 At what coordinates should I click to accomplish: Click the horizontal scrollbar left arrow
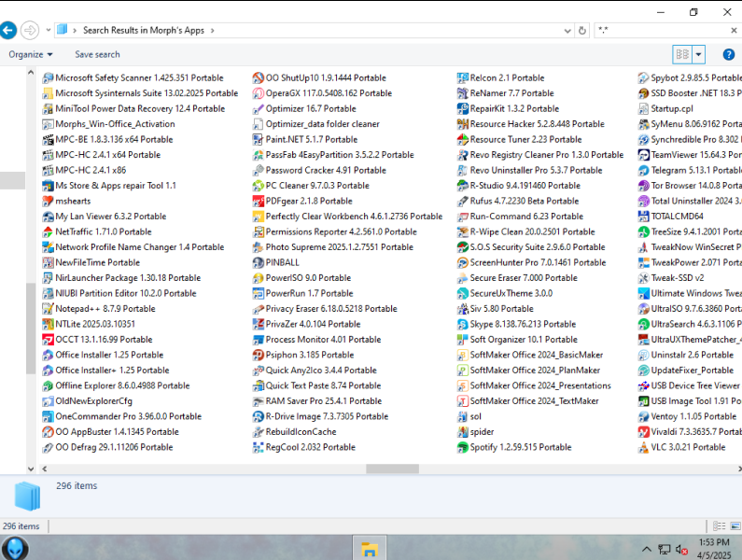(x=44, y=469)
